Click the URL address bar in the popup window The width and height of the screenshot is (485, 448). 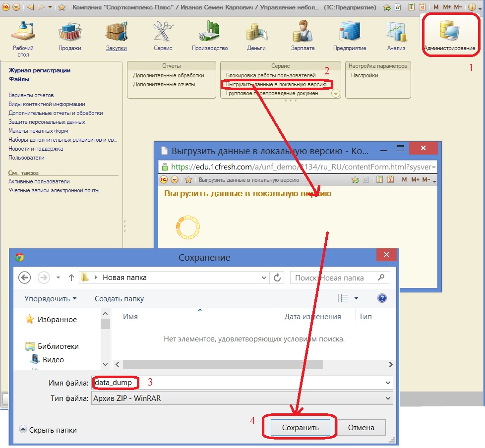coord(298,167)
